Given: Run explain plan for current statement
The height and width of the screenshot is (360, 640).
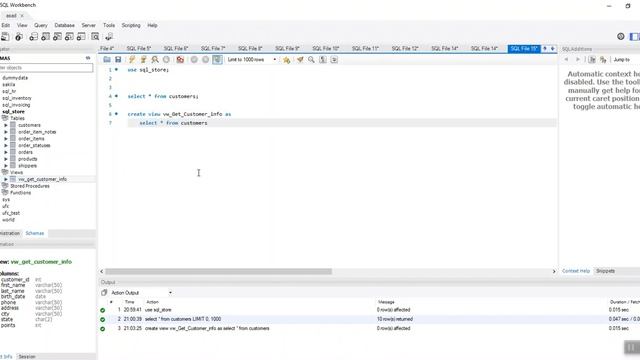Looking at the screenshot, I should (155, 60).
